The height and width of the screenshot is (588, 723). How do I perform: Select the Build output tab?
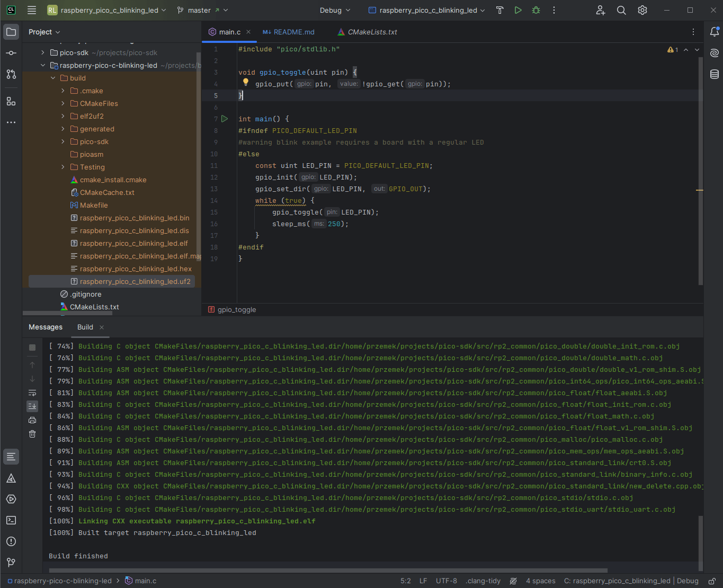click(x=85, y=327)
